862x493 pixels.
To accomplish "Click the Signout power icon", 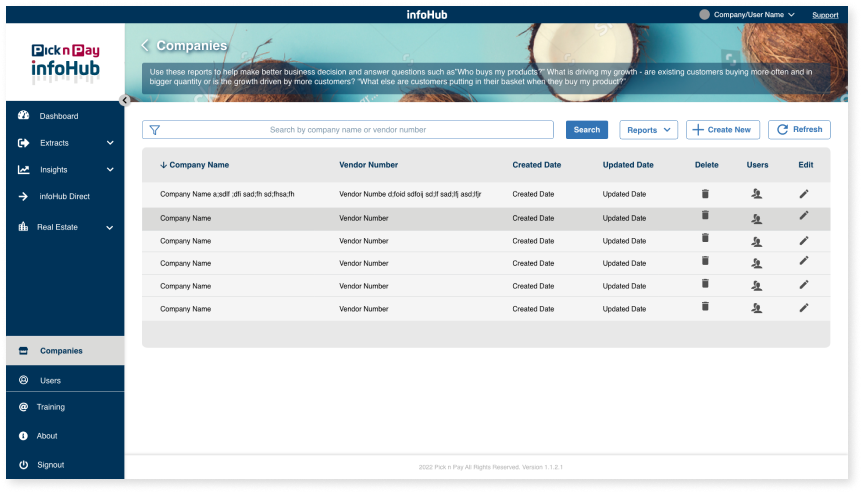I will (23, 464).
